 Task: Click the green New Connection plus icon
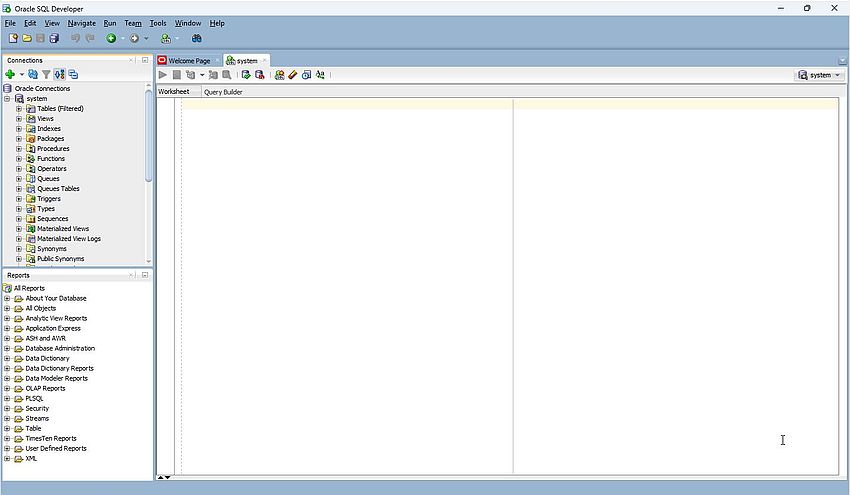10,74
